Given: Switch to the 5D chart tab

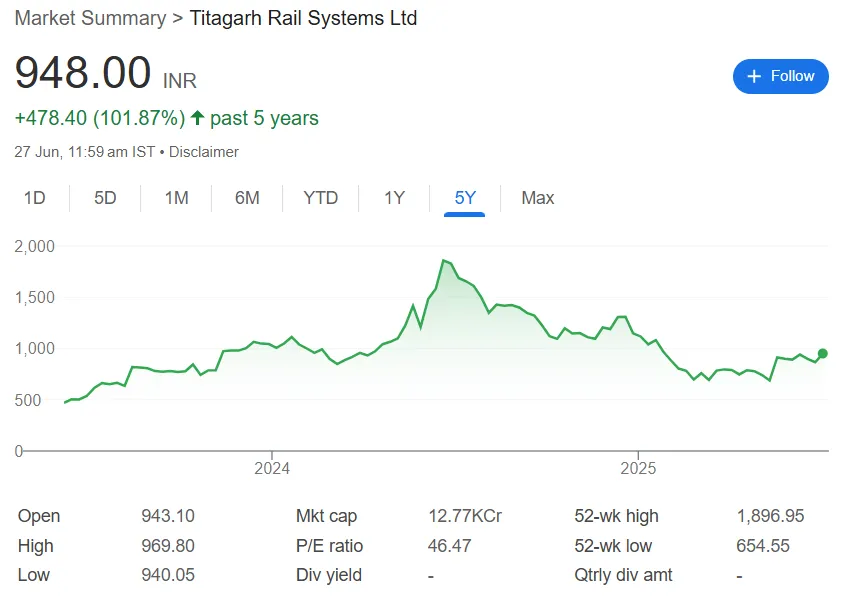Looking at the screenshot, I should pyautogui.click(x=105, y=198).
